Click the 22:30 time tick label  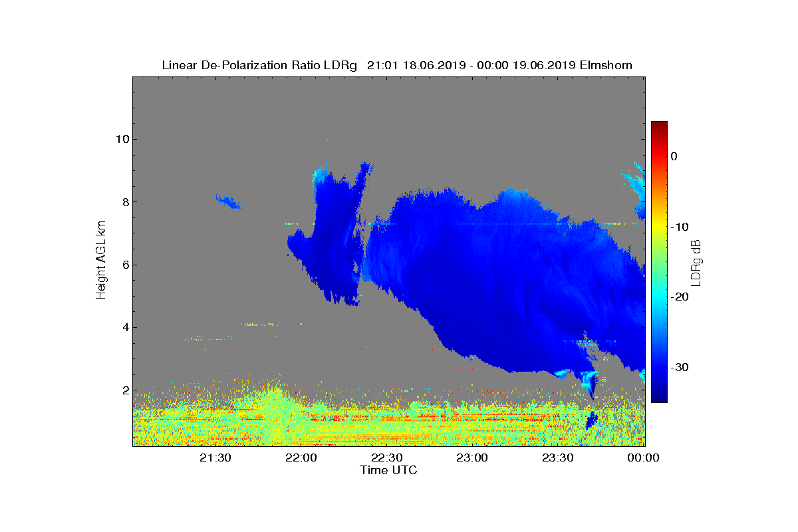[387, 458]
